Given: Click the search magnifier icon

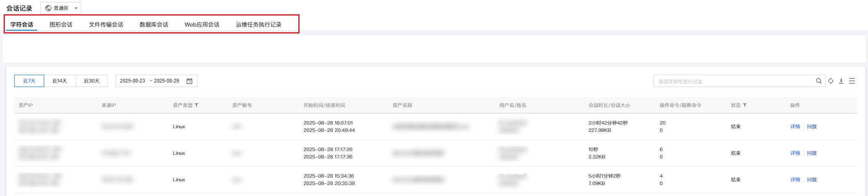Looking at the screenshot, I should coord(819,81).
